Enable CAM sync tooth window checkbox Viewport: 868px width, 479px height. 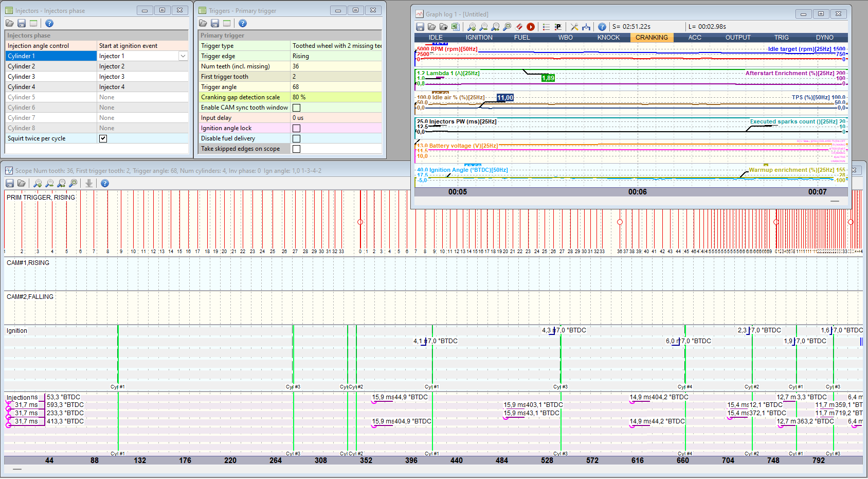click(x=297, y=108)
